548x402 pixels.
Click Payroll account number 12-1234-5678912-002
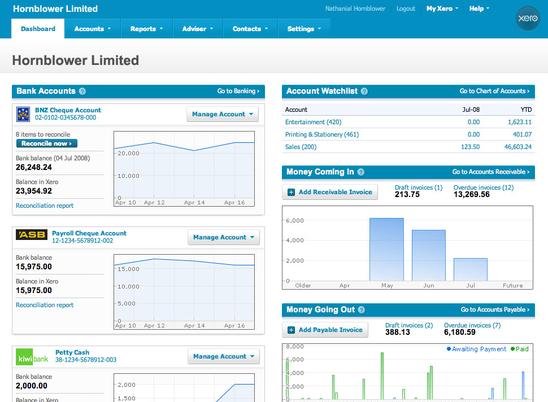(82, 241)
